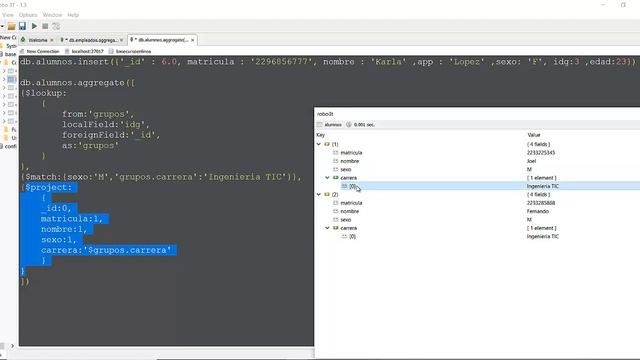This screenshot has height=360, width=640.
Task: Select the sexo row under document (1)
Action: click(x=478, y=169)
